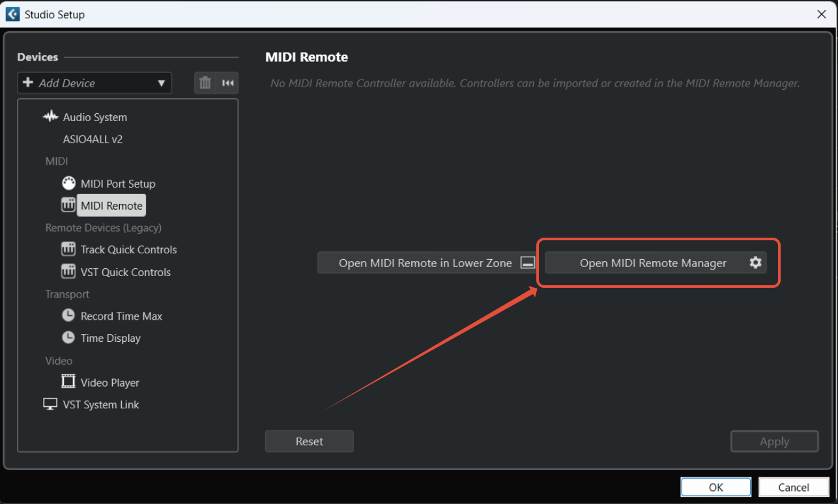
Task: Click the Record Time Max clock icon
Action: [68, 316]
